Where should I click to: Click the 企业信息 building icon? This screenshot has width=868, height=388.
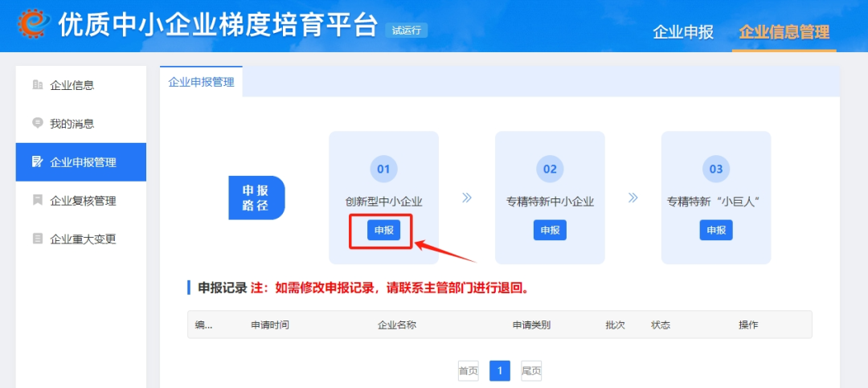(38, 84)
